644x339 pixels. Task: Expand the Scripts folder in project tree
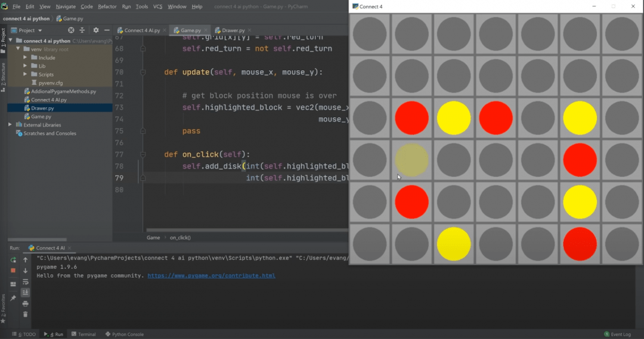tap(26, 74)
